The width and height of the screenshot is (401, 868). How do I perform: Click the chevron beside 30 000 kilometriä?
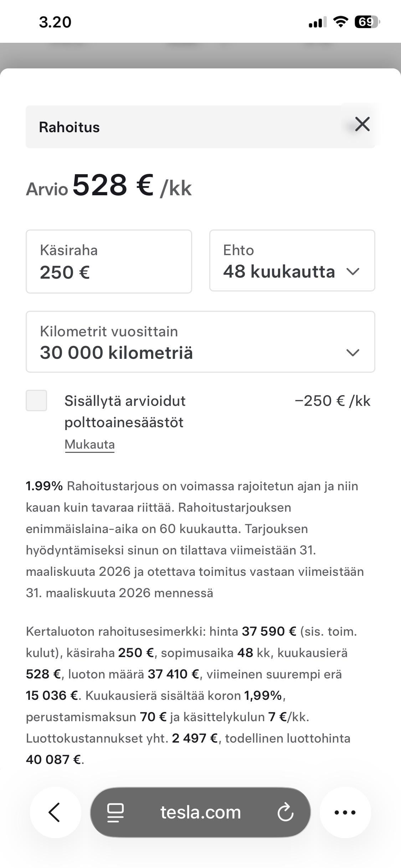353,353
